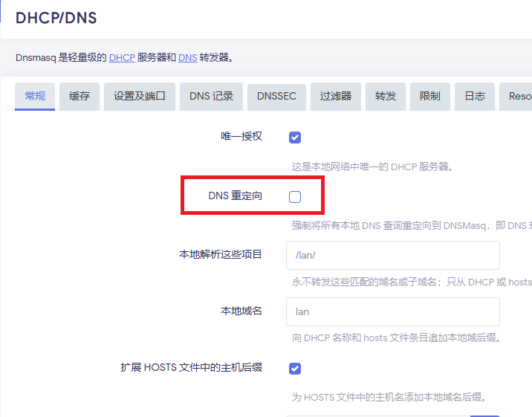
Task: Switch to the 常规 tab
Action: click(x=35, y=96)
